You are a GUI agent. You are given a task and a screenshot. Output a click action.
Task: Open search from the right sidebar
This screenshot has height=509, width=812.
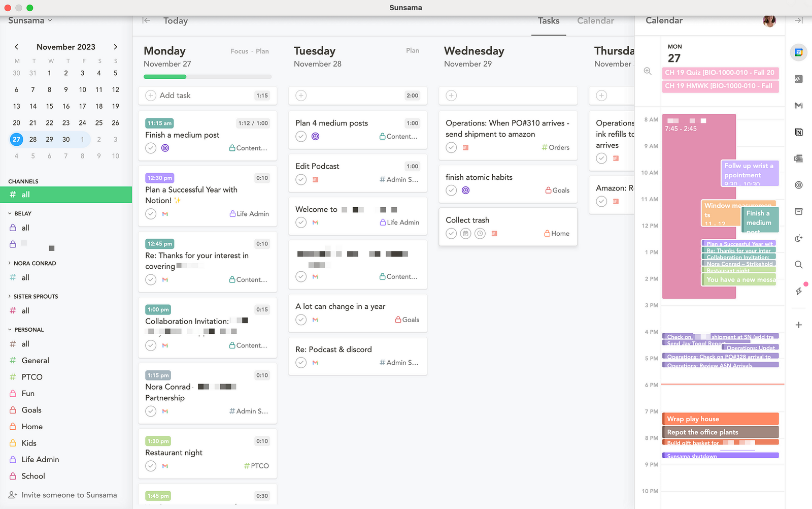(x=799, y=265)
